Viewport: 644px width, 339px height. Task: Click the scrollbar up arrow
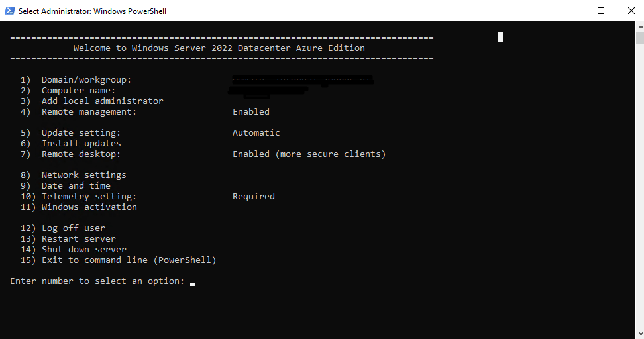click(640, 27)
